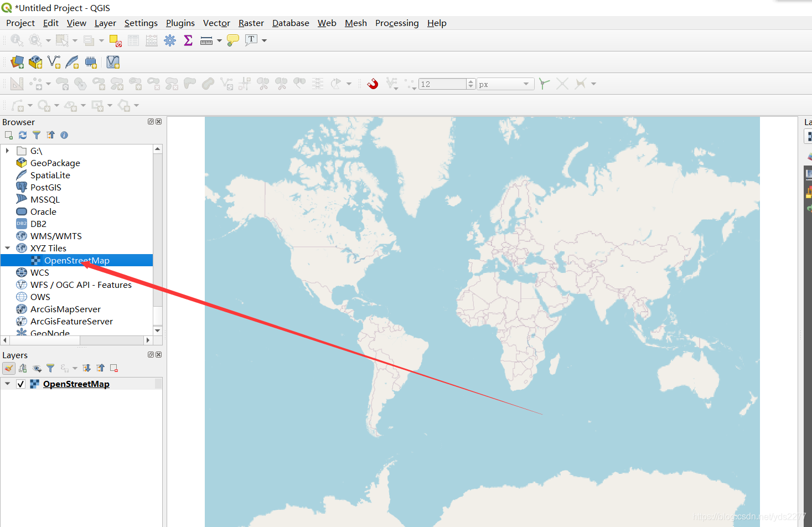Enable Browser properties info widget
This screenshot has height=527, width=812.
64,135
